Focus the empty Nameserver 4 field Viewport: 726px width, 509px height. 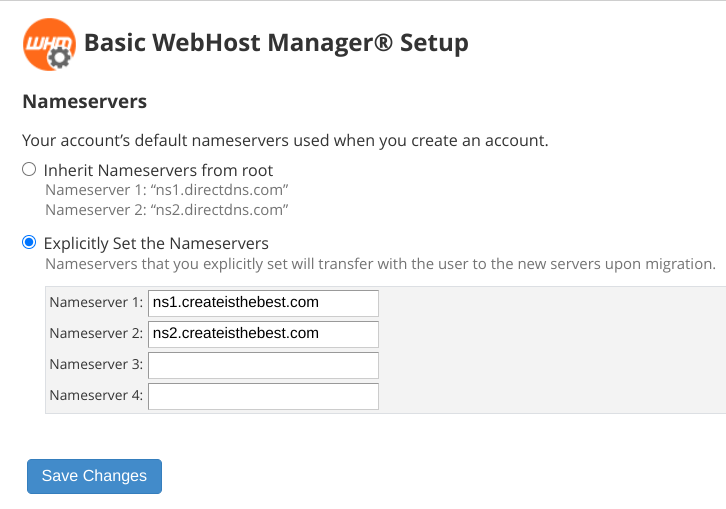pos(263,395)
